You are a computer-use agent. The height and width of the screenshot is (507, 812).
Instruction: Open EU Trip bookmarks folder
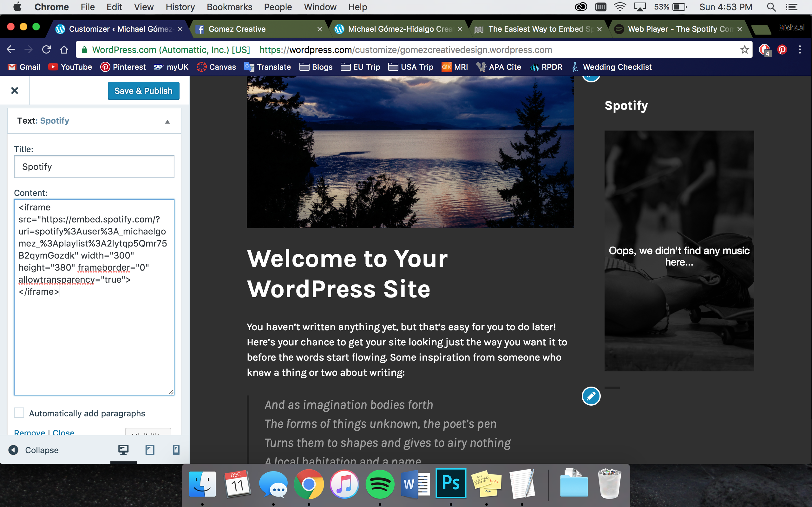pyautogui.click(x=360, y=67)
